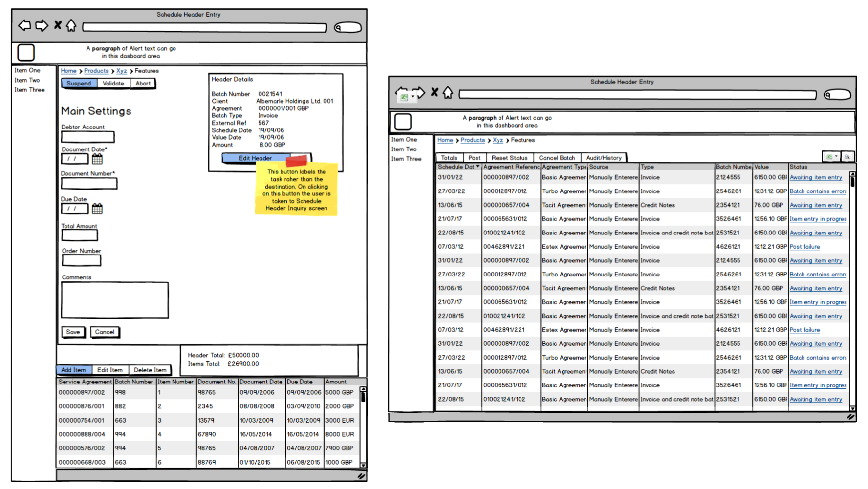Image resolution: width=868 pixels, height=489 pixels.
Task: Click the back arrow in the left browser window
Action: click(x=24, y=25)
